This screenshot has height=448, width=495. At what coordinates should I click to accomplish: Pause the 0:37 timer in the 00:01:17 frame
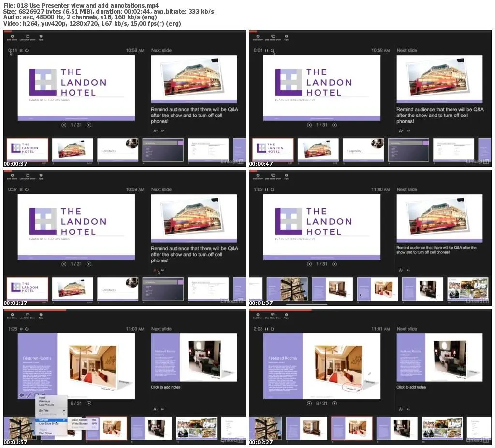click(x=21, y=190)
